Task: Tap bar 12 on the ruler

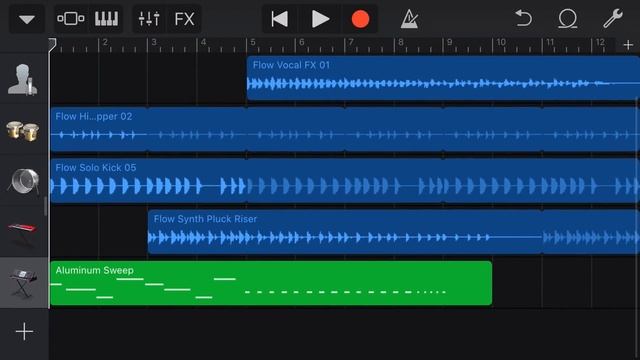Action: [x=600, y=42]
